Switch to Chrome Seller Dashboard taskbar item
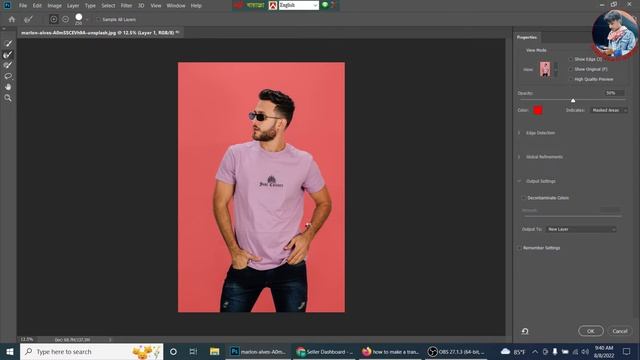 [324, 351]
